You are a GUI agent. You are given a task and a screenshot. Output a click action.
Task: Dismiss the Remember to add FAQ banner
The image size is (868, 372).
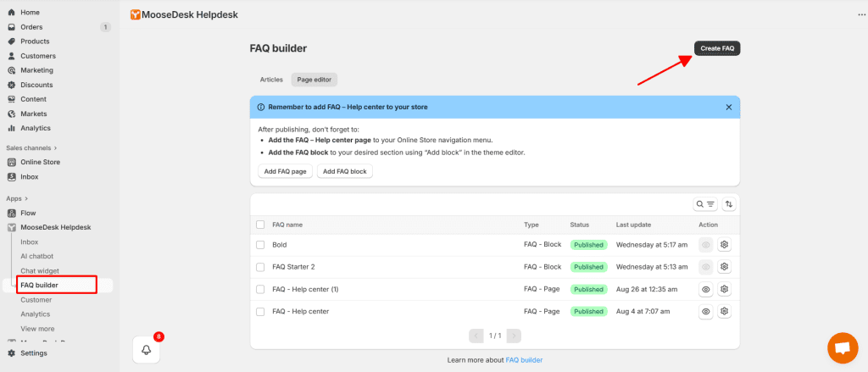729,107
